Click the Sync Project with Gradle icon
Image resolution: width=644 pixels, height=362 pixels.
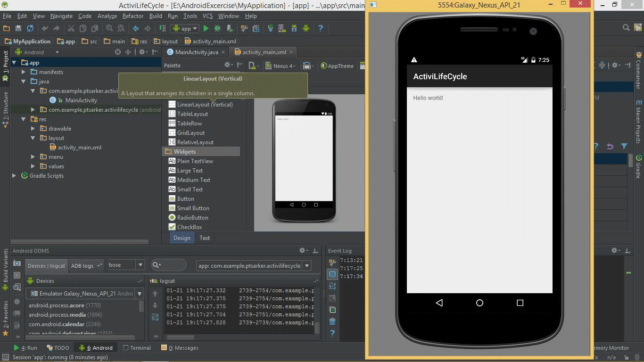[x=271, y=28]
